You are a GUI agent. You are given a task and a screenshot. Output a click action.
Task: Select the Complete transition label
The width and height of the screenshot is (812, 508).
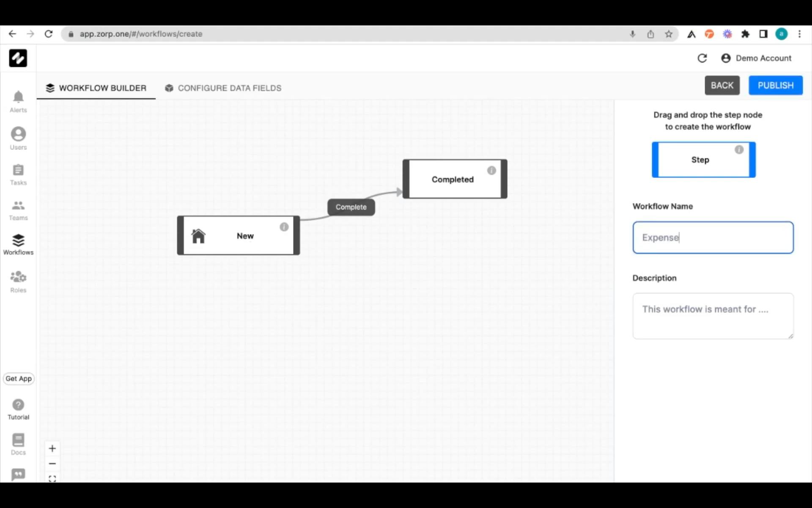(x=351, y=207)
